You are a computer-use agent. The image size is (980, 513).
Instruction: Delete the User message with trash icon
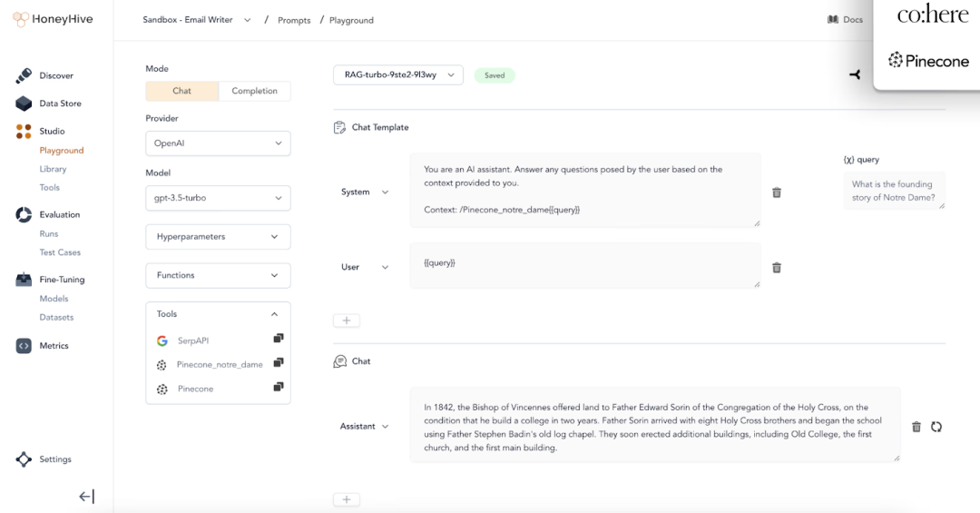(776, 268)
